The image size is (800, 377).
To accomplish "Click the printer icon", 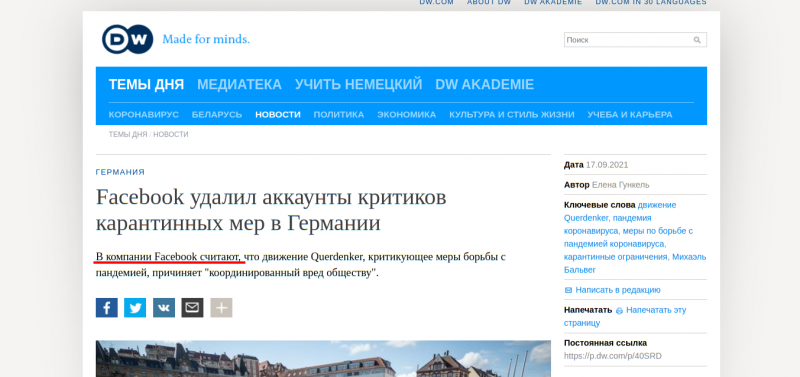I will pyautogui.click(x=619, y=310).
